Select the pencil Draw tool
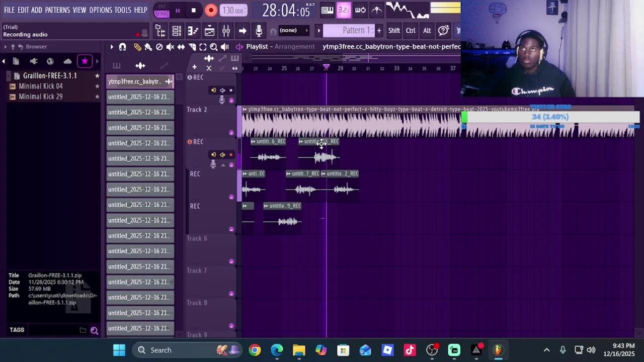This screenshot has width=644, height=362. [x=137, y=47]
